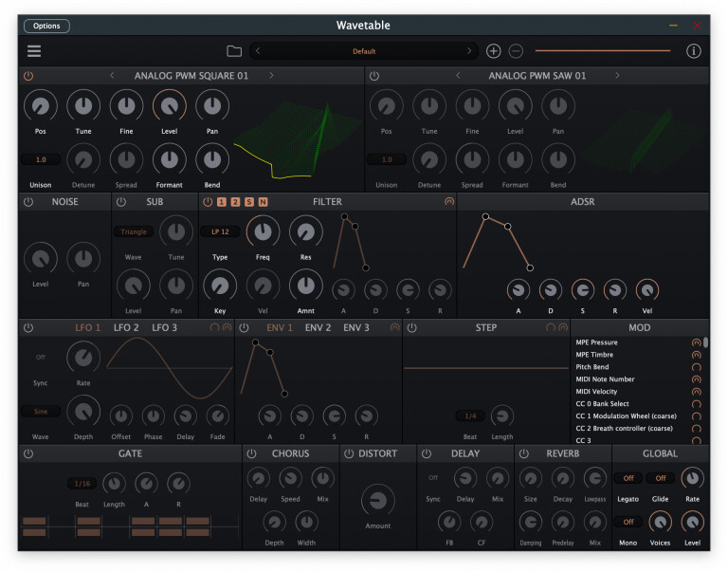
Task: Toggle the REVERB power button
Action: click(x=524, y=453)
